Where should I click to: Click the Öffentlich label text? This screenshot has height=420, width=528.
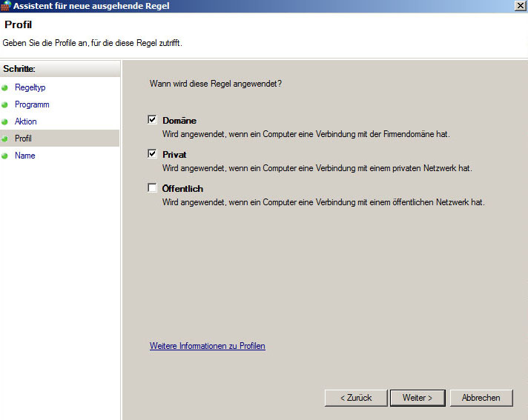pyautogui.click(x=182, y=189)
